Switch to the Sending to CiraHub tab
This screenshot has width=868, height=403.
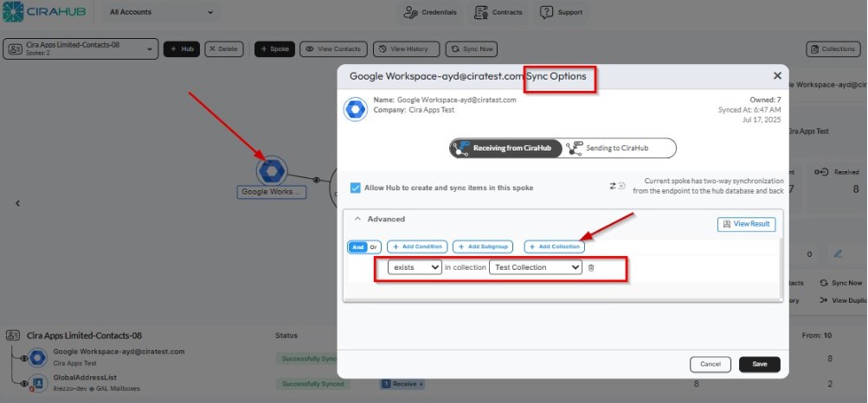click(x=618, y=148)
